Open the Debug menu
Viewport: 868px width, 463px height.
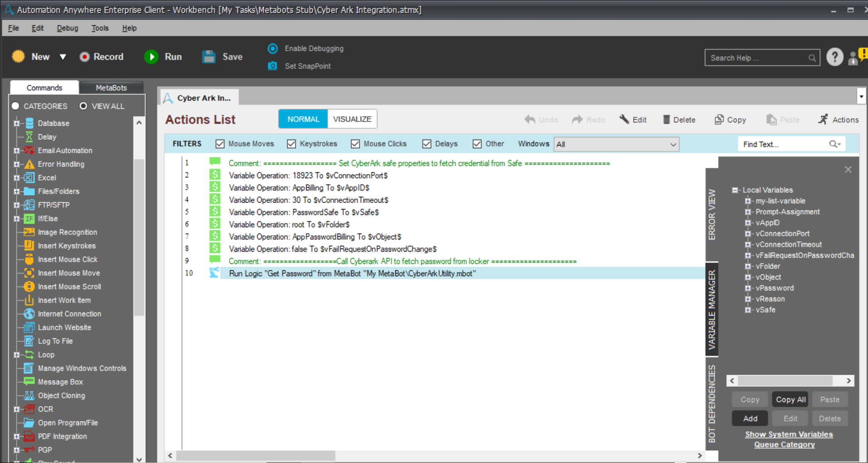tap(67, 28)
